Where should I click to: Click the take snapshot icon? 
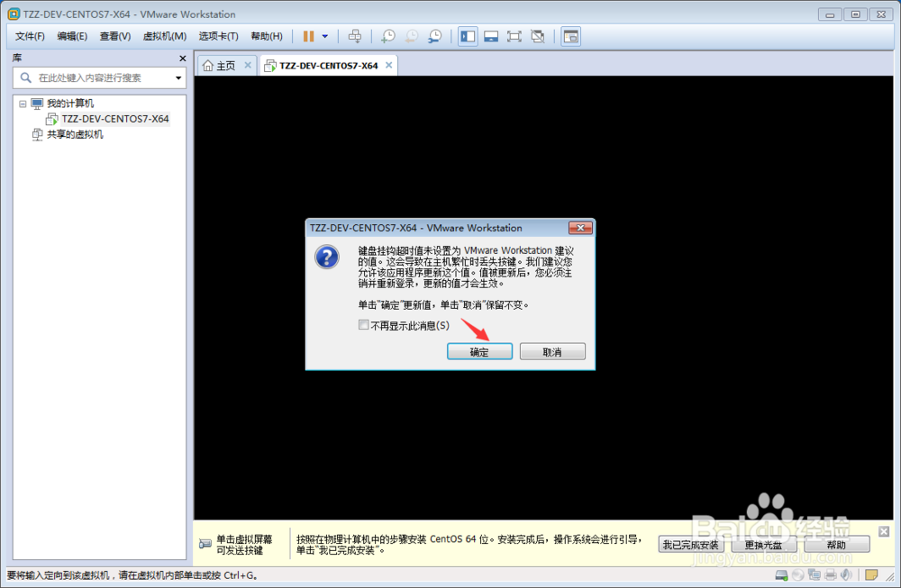(x=388, y=37)
